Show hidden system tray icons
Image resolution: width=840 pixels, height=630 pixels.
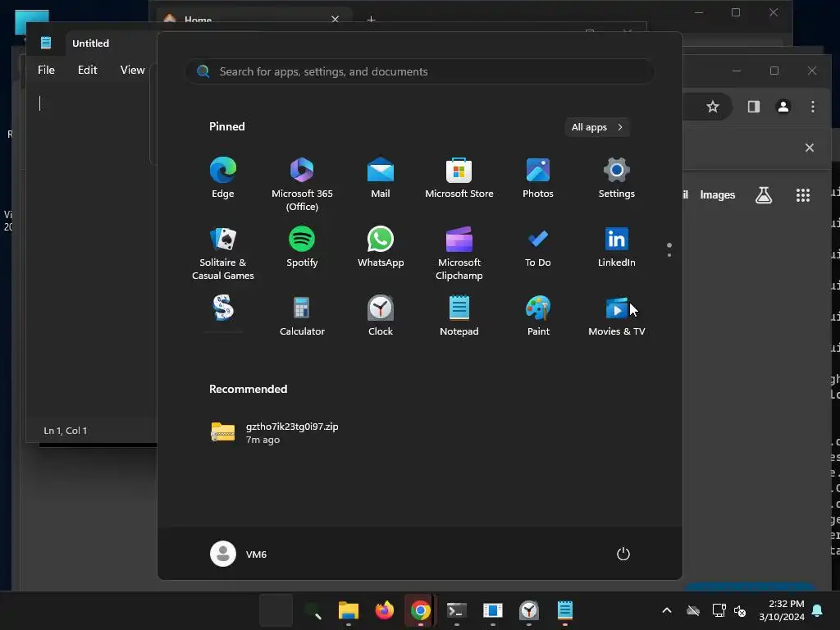pyautogui.click(x=667, y=610)
